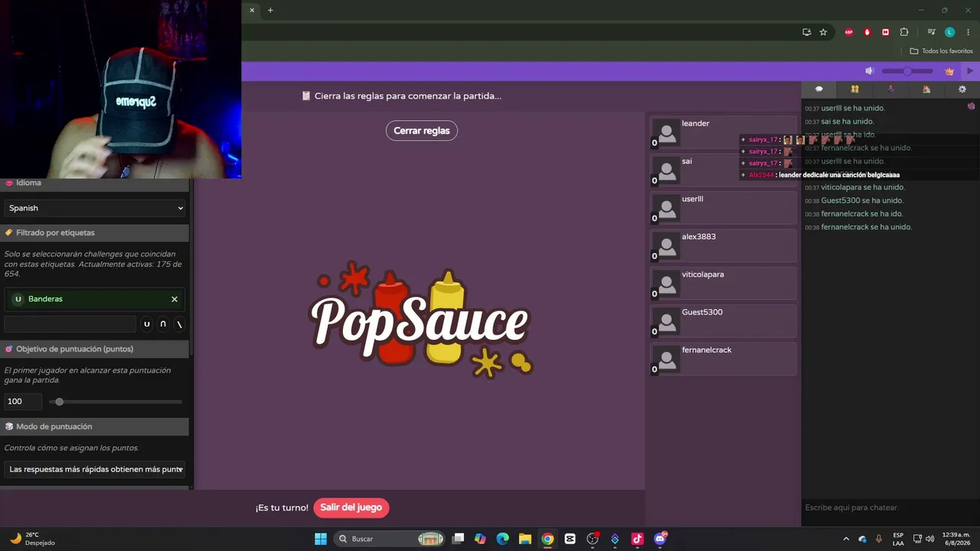Open Discord from the taskbar
Image resolution: width=980 pixels, height=551 pixels.
coord(660,539)
